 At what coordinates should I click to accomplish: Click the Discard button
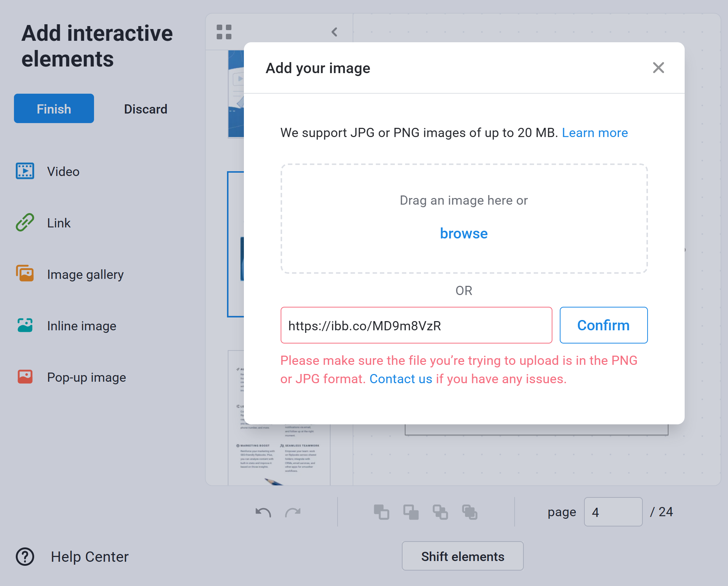[145, 109]
